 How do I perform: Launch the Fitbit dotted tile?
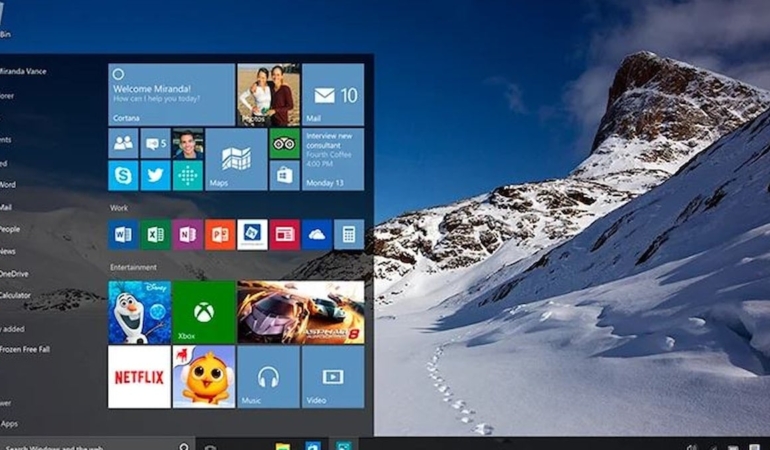[188, 175]
